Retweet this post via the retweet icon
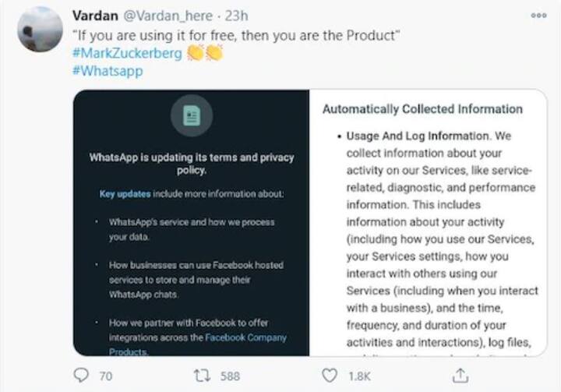 202,376
